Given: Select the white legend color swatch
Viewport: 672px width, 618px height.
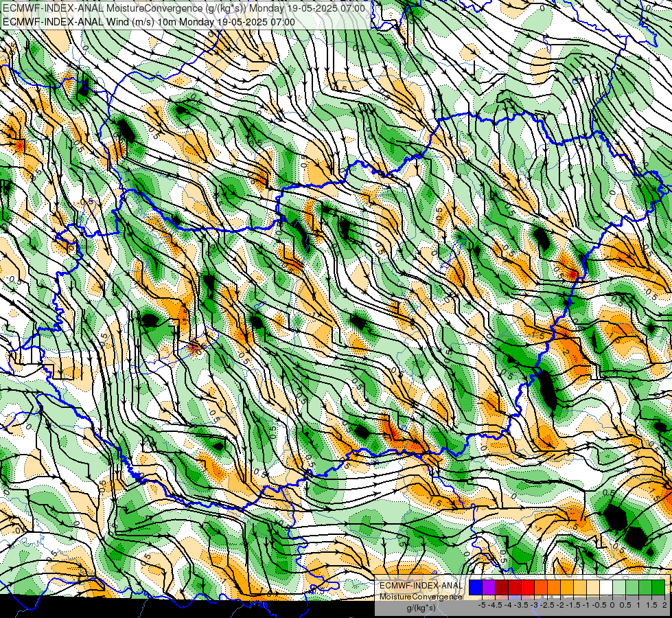Looking at the screenshot, I should [606, 588].
